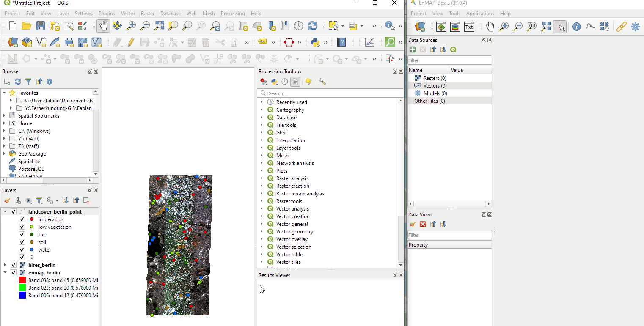Open a new map view in EnMAP-Box

441,26
